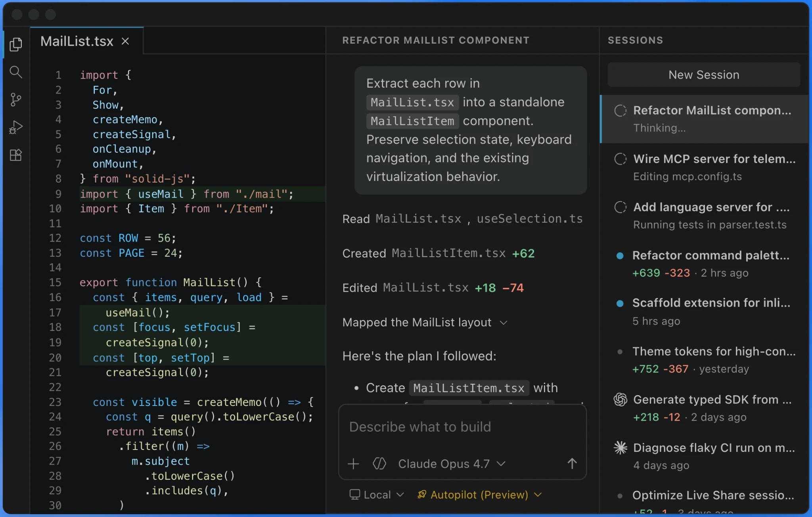Click the MailListItem.tsx chip in plan bullet

(x=469, y=388)
